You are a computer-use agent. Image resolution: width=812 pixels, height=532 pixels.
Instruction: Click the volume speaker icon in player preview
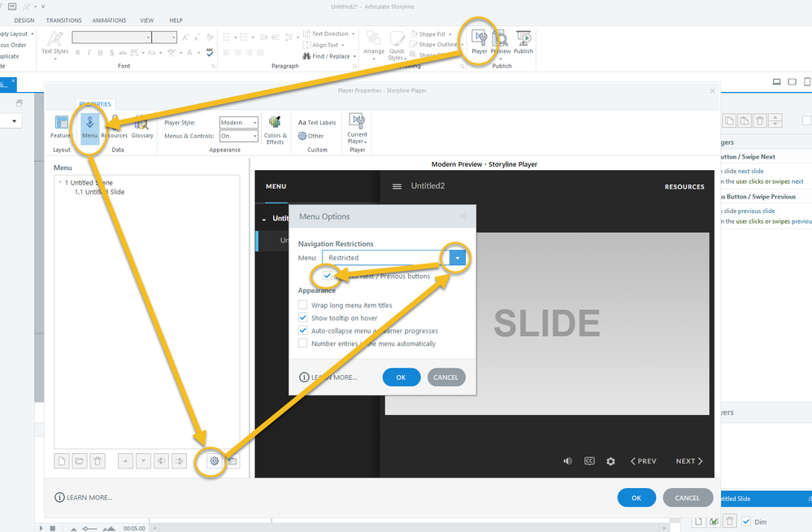(567, 461)
